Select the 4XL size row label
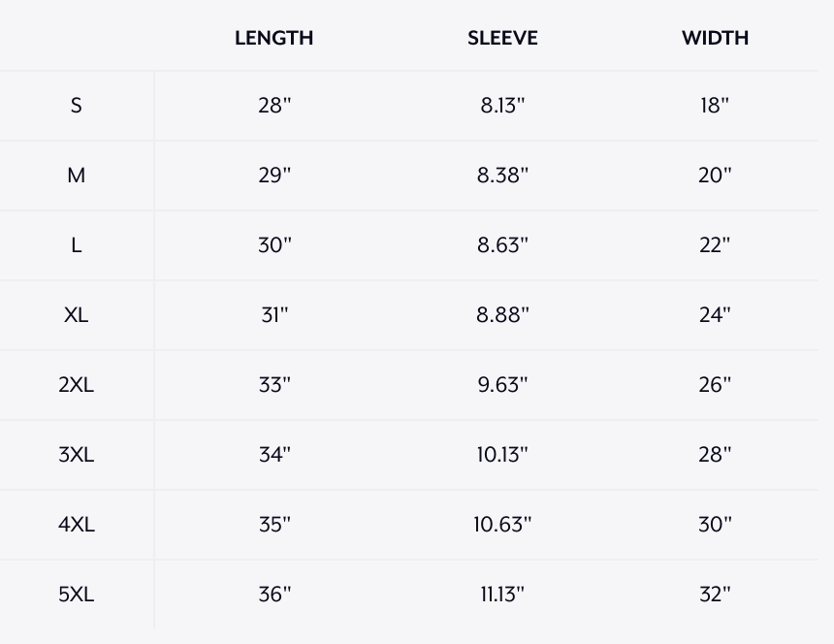Screen dimensions: 834x644 pyautogui.click(x=76, y=525)
